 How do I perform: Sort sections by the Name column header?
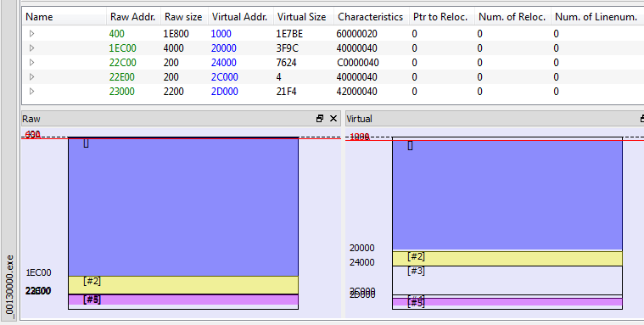(64, 17)
